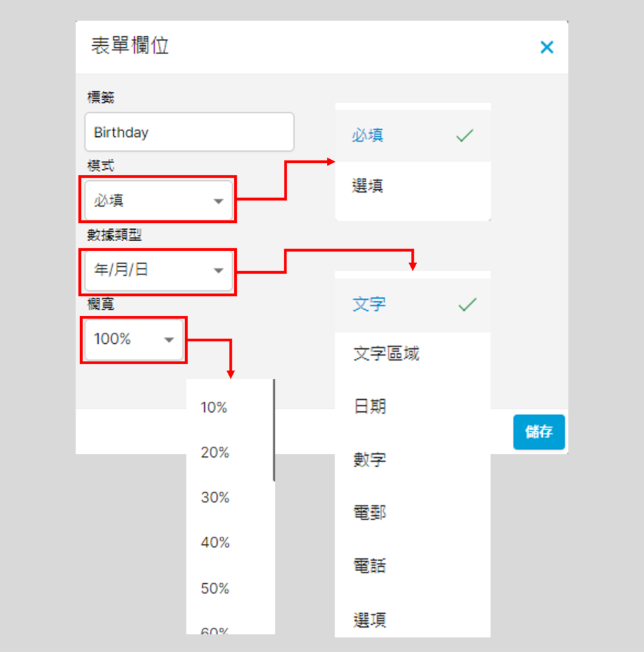Close the 表單欄位 dialog with the X
The height and width of the screenshot is (652, 644).
(547, 47)
